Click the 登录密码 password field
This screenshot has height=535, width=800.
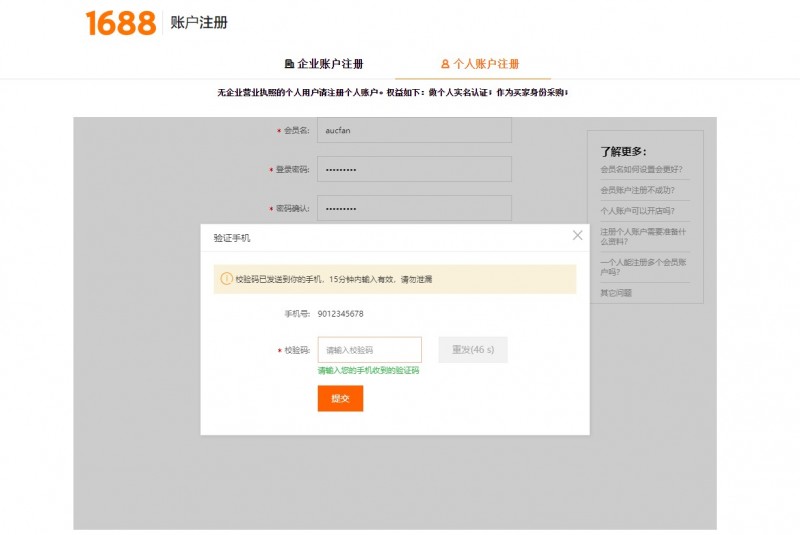[414, 169]
